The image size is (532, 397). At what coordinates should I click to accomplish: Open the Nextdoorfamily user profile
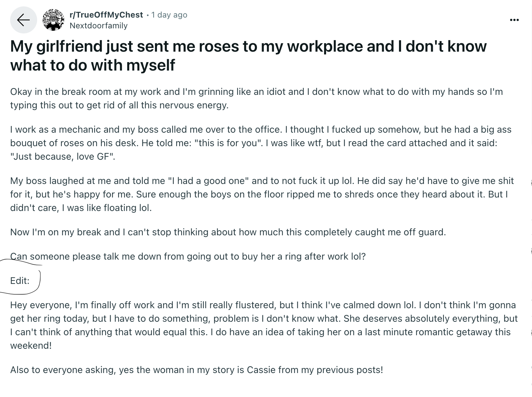tap(99, 26)
